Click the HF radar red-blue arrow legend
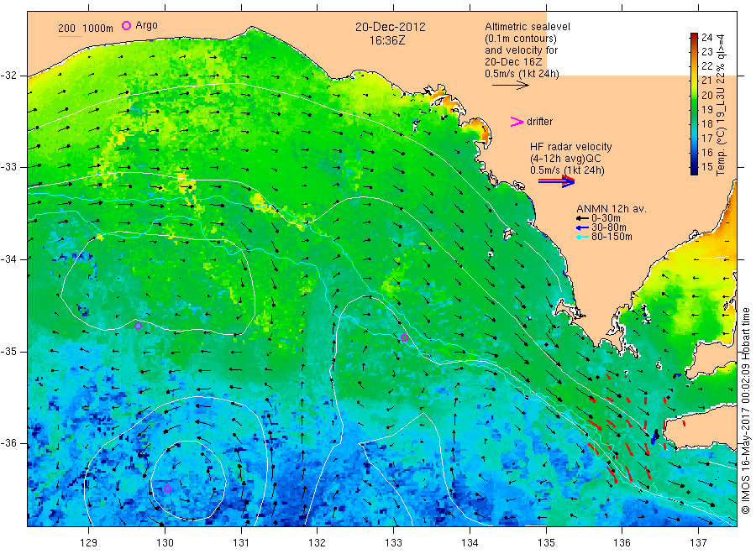The width and height of the screenshot is (756, 554). pyautogui.click(x=556, y=181)
